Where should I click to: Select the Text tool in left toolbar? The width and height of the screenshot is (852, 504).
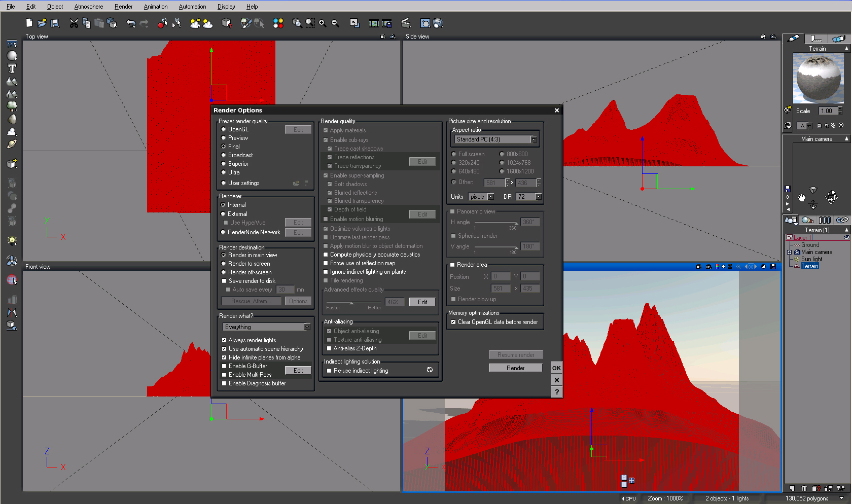click(12, 68)
